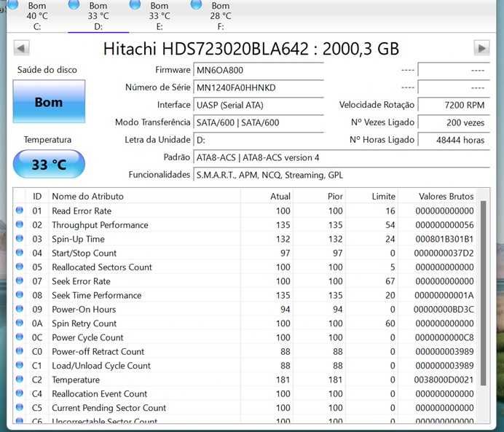Select drive F: at 28 °C

(221, 15)
